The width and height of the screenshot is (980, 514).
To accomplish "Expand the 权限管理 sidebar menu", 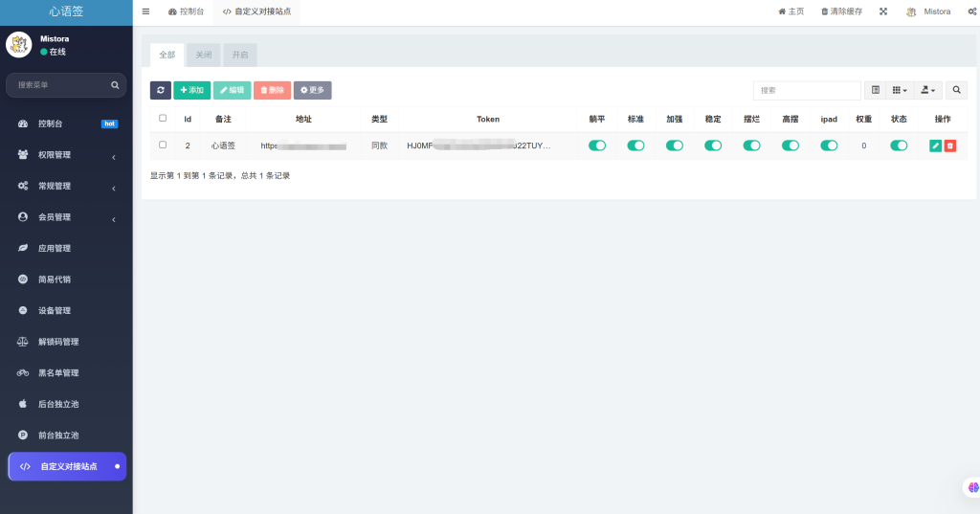I will [x=67, y=155].
